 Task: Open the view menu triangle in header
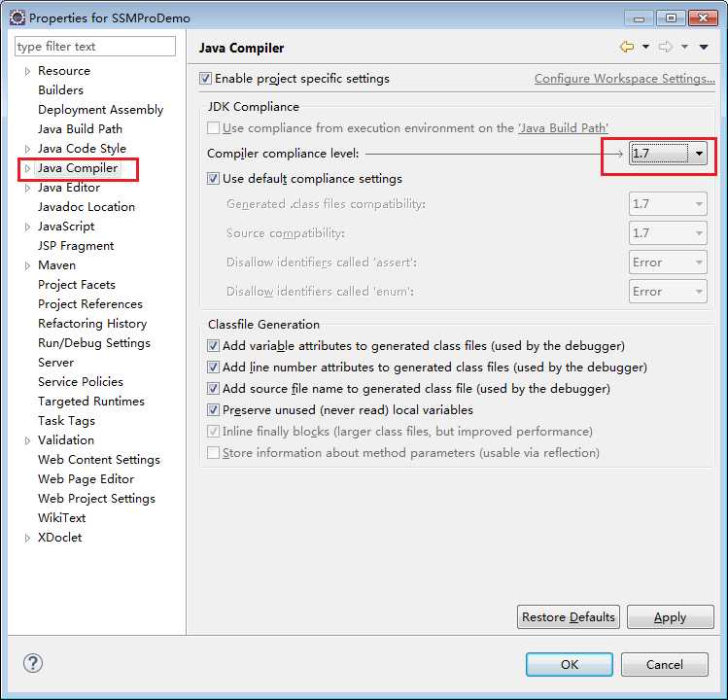[704, 47]
